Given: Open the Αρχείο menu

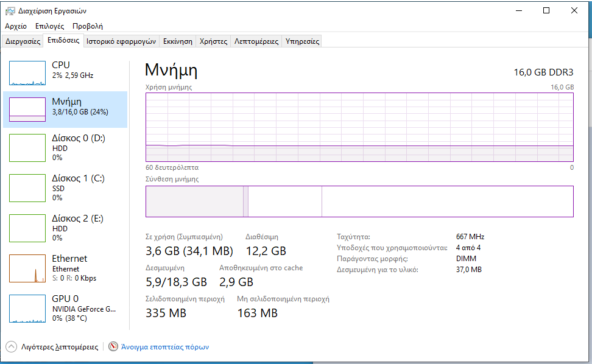Looking at the screenshot, I should pyautogui.click(x=16, y=26).
